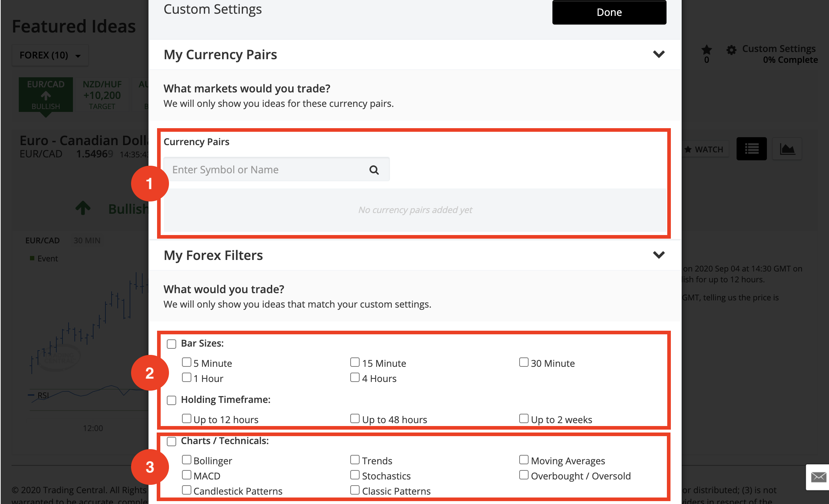Enable the Candlestick Patterns filter
829x504 pixels.
point(186,490)
